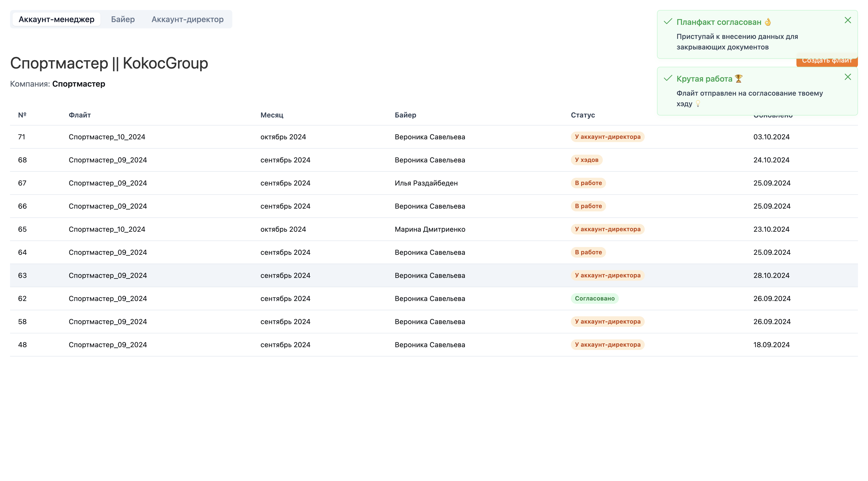Viewport: 868px width, 481px height.
Task: Open row number 48
Action: click(x=434, y=345)
